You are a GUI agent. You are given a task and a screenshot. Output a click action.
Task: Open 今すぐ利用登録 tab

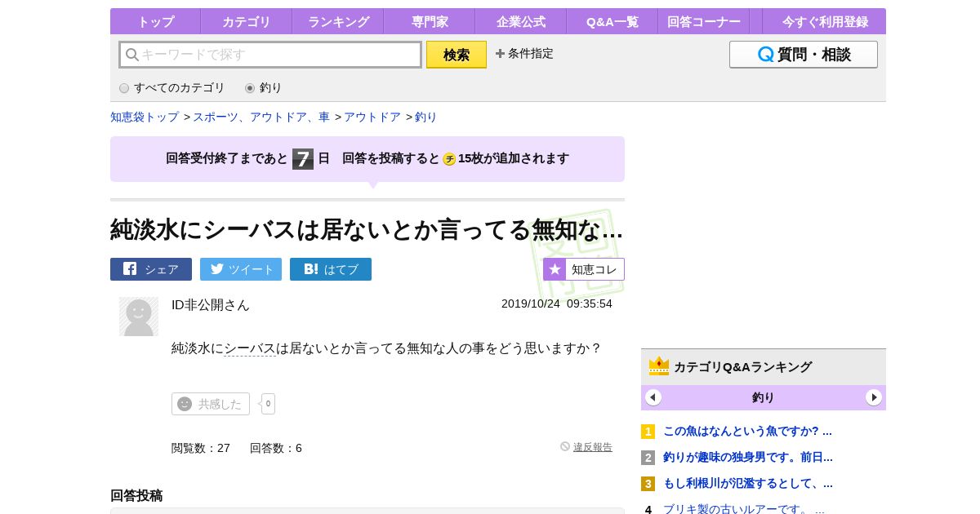coord(825,21)
